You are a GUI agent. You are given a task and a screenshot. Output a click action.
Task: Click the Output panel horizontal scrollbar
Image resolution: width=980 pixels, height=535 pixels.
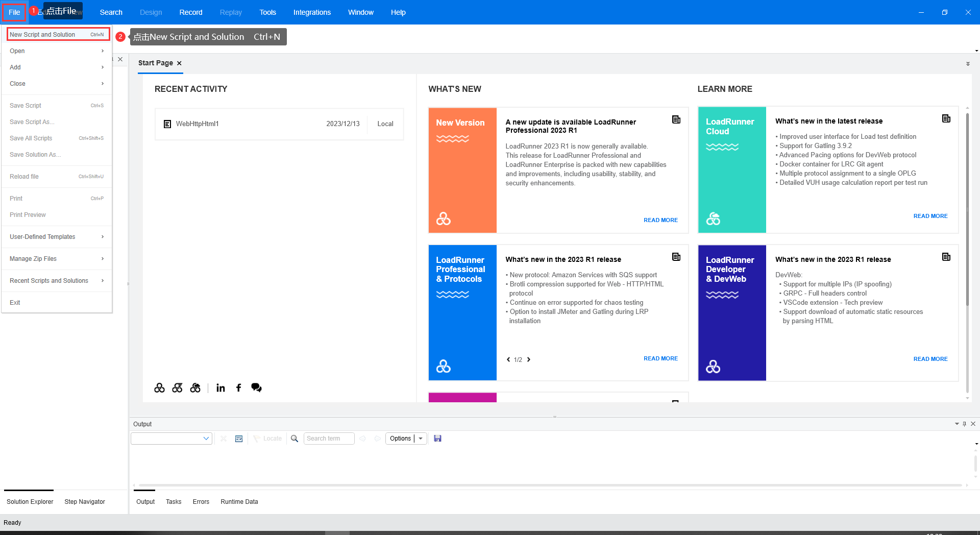coord(550,485)
